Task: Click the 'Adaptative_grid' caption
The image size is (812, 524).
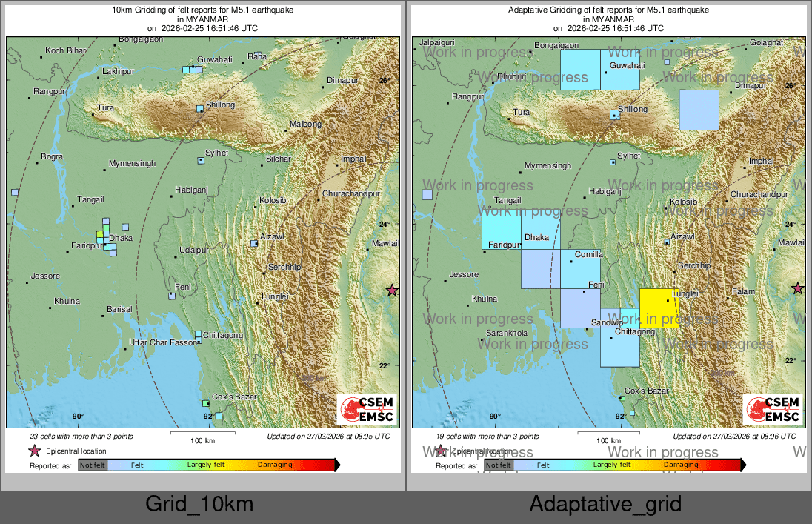Action: pyautogui.click(x=605, y=504)
